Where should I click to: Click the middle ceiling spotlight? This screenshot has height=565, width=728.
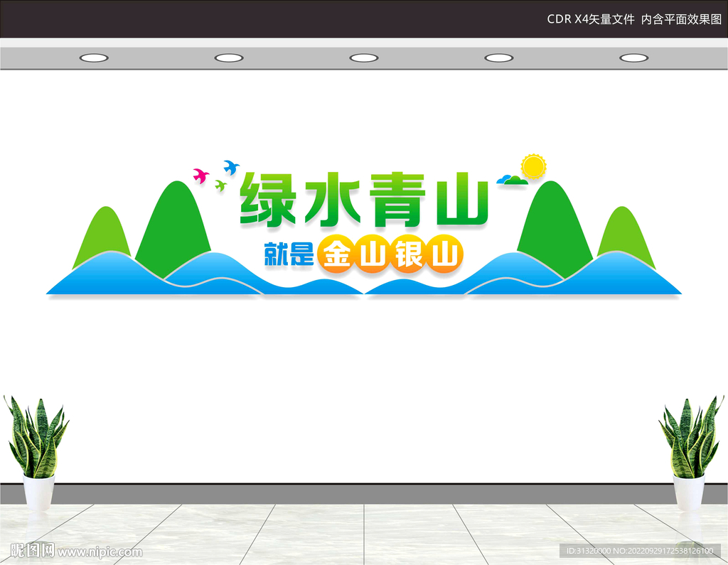(364, 58)
